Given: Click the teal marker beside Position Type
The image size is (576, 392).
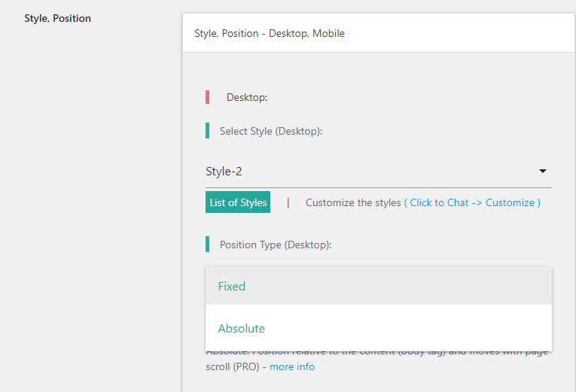Looking at the screenshot, I should [x=207, y=245].
